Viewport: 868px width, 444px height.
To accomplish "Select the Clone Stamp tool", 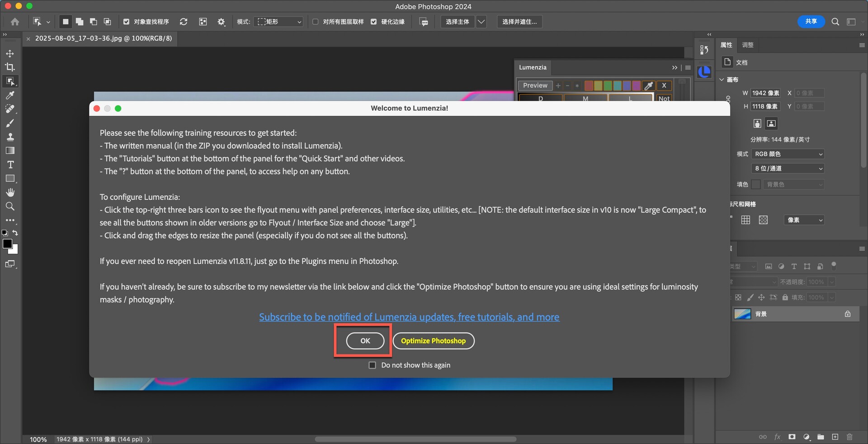I will click(x=10, y=137).
